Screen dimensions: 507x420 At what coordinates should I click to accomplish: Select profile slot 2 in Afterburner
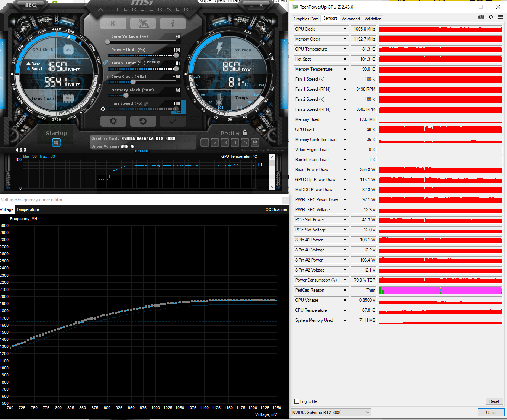pyautogui.click(x=215, y=142)
